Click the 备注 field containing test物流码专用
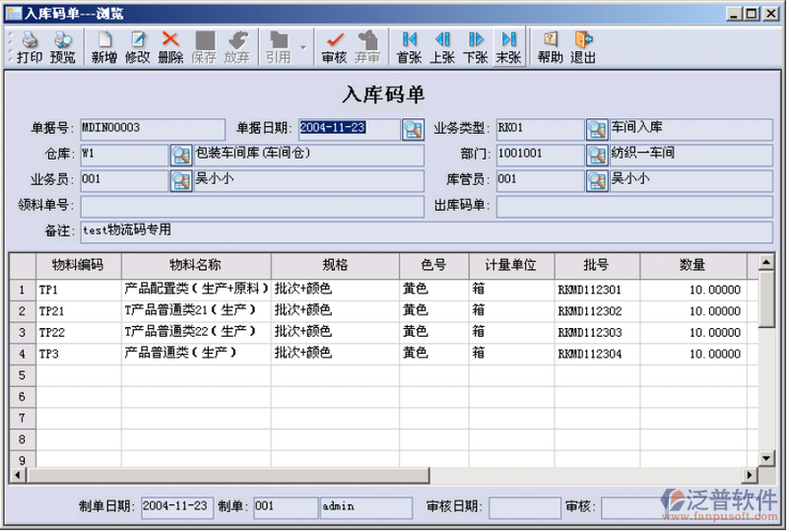 tap(252, 231)
